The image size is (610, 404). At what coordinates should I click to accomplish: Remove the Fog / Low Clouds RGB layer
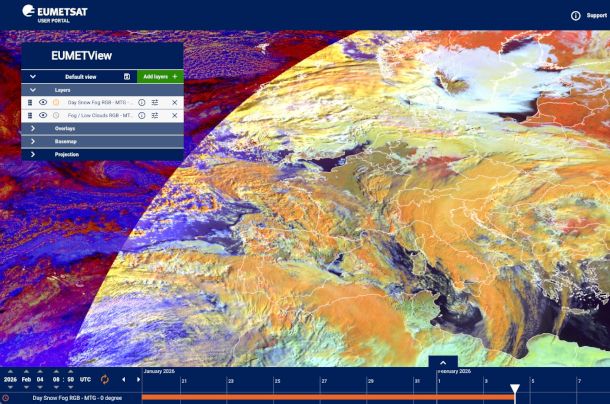tap(175, 116)
